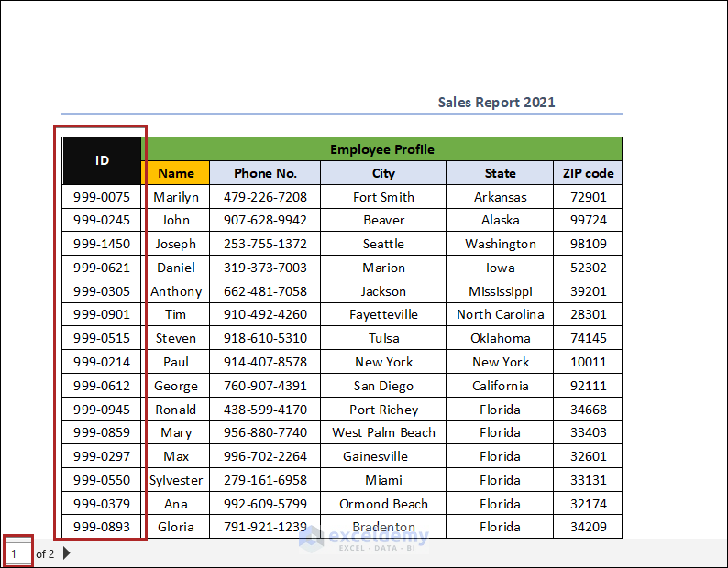Click phone number 253-755-1372

tap(265, 244)
